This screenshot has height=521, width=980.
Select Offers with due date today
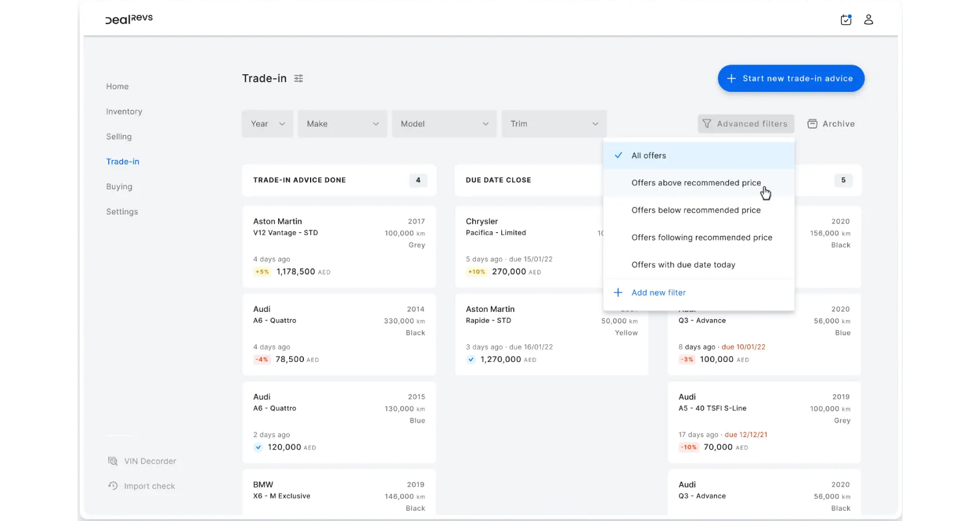coord(683,265)
